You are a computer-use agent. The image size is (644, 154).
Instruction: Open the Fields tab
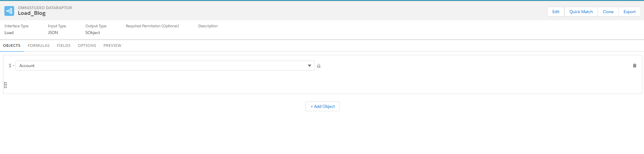[x=63, y=45]
